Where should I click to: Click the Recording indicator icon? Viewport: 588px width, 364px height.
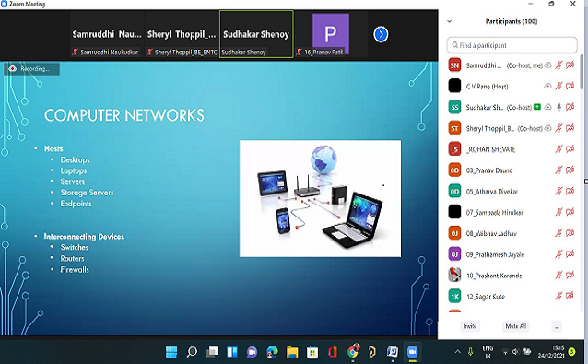pos(13,68)
